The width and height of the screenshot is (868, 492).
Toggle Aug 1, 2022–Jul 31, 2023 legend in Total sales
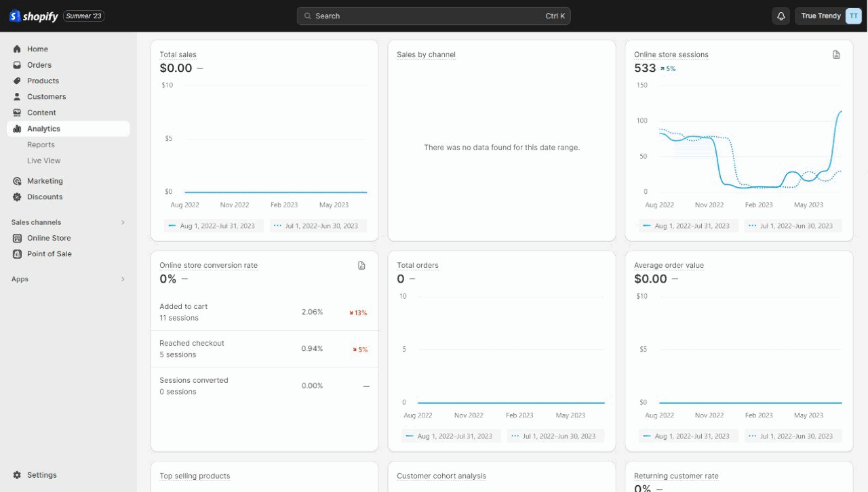[x=212, y=226]
